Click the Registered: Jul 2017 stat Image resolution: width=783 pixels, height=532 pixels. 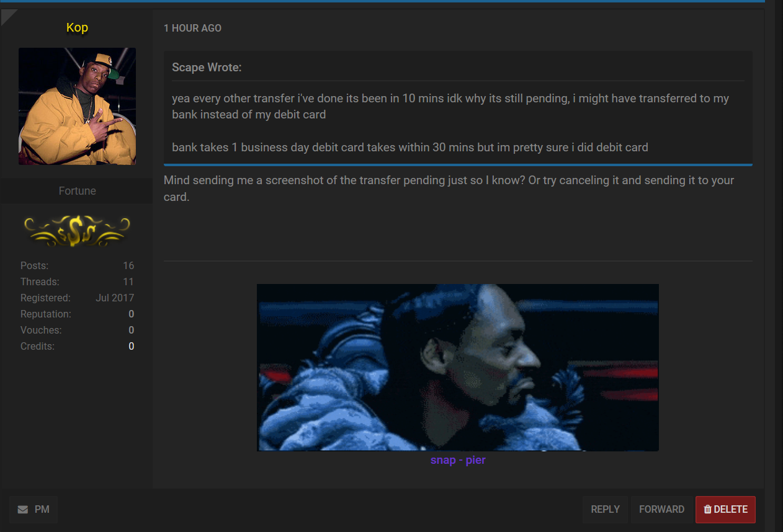[77, 298]
